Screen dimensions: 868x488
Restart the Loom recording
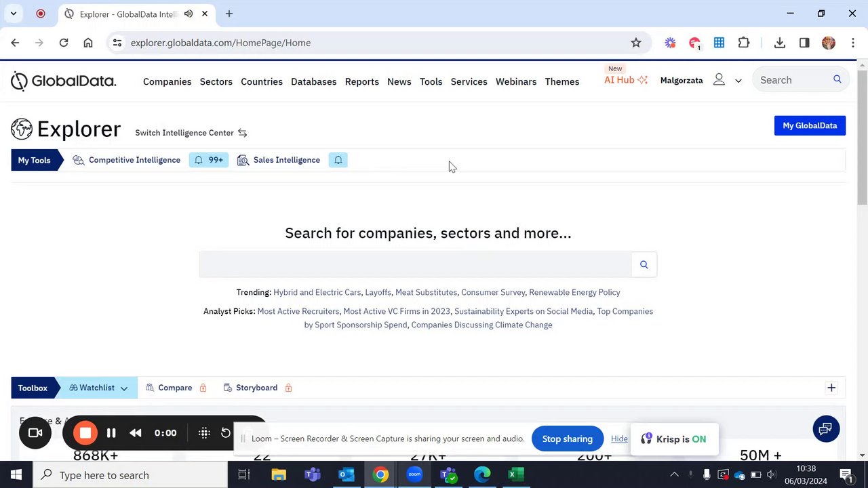[x=226, y=433]
